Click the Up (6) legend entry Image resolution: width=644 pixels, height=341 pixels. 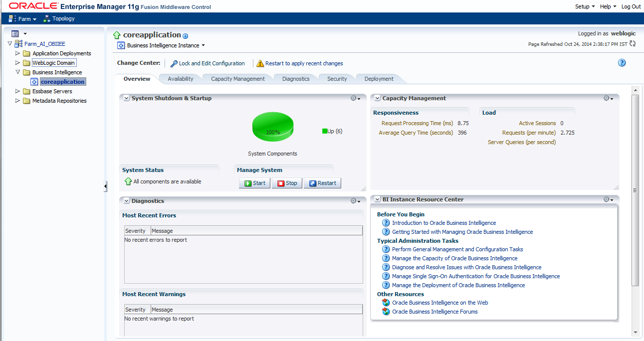[332, 131]
